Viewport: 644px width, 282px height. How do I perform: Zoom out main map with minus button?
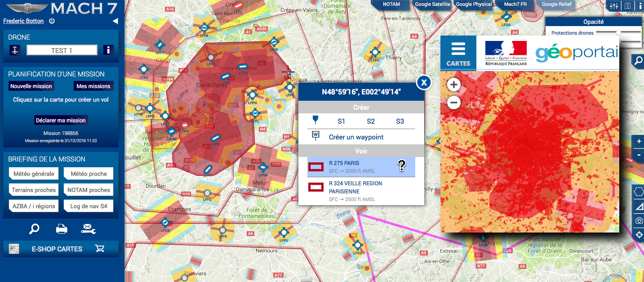[639, 155]
